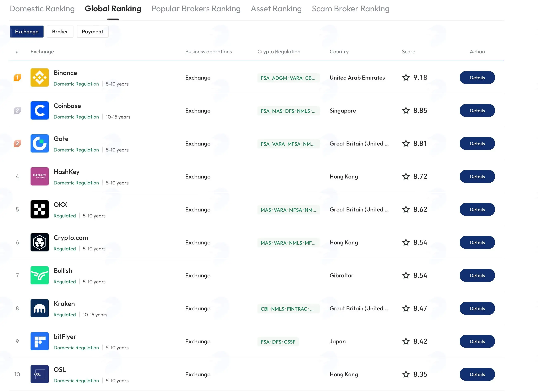Click the Gibraltar country cell
The width and height of the screenshot is (538, 392).
pos(342,276)
